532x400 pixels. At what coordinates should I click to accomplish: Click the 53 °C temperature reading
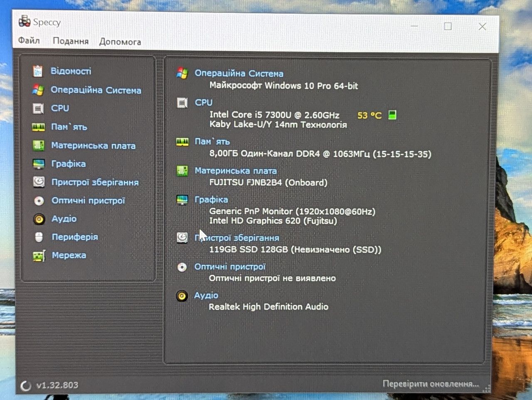369,115
